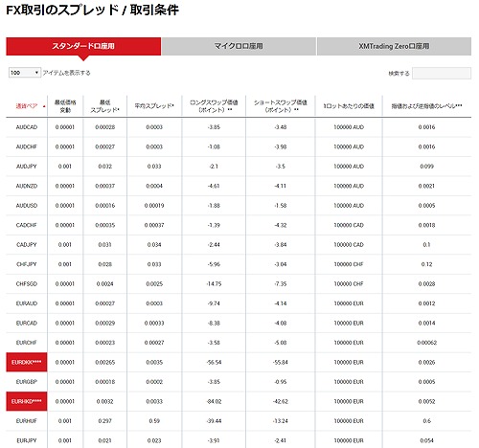
Task: Sort by 最低スプレッド column header
Action: pyautogui.click(x=104, y=106)
